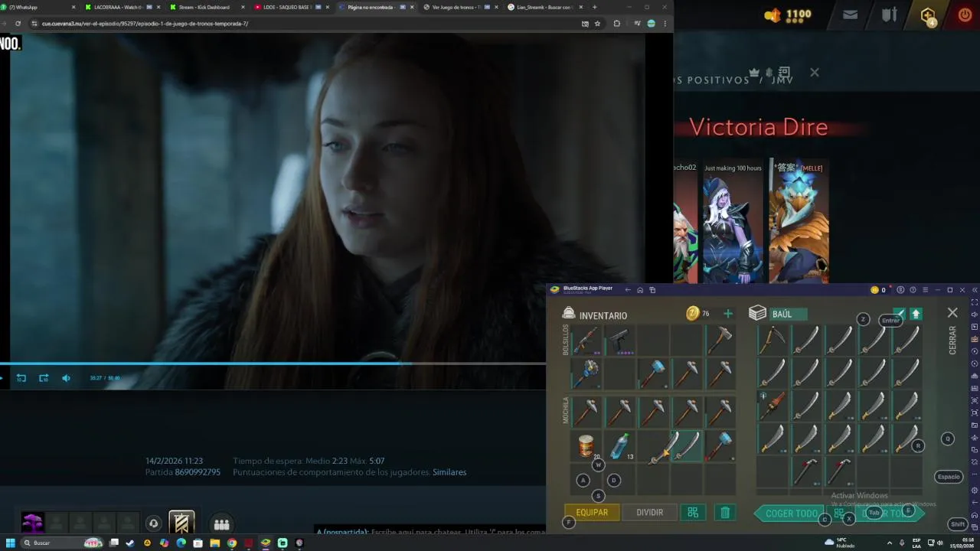Click the Shift key overlay
The image size is (980, 551).
[x=958, y=524]
